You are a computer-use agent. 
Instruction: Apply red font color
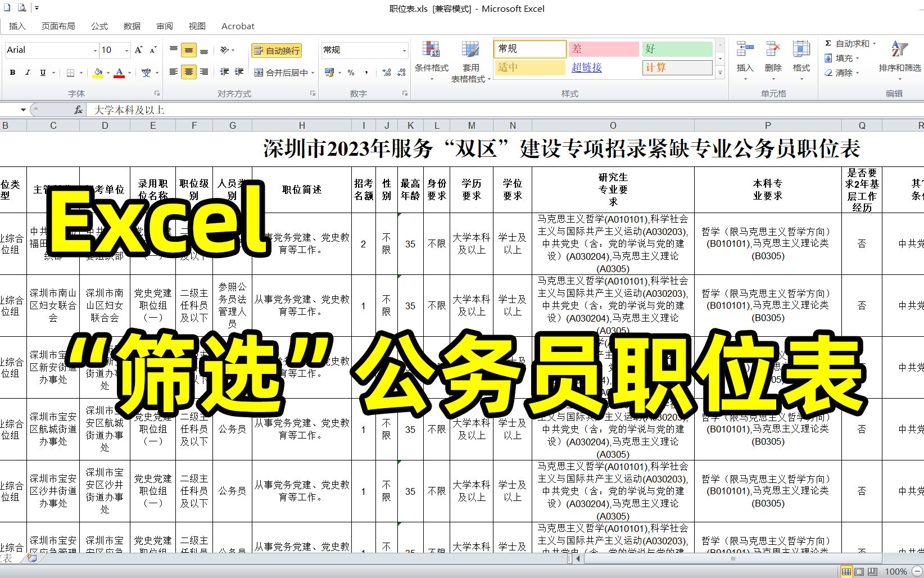119,73
